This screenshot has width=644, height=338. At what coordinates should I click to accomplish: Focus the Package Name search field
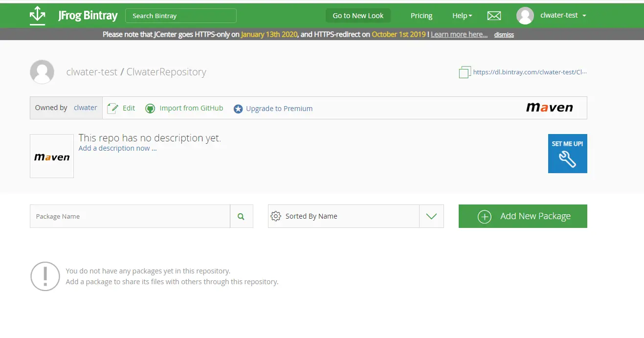(130, 216)
